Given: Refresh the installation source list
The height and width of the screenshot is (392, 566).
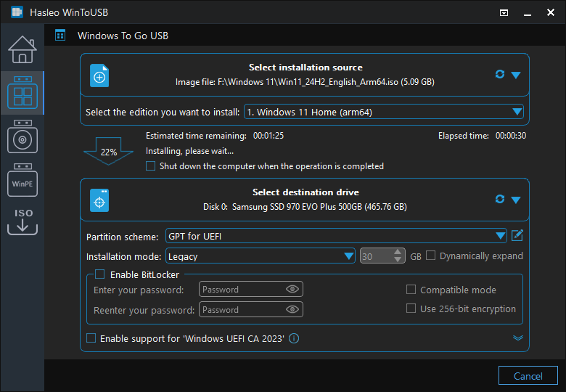Looking at the screenshot, I should coord(499,74).
